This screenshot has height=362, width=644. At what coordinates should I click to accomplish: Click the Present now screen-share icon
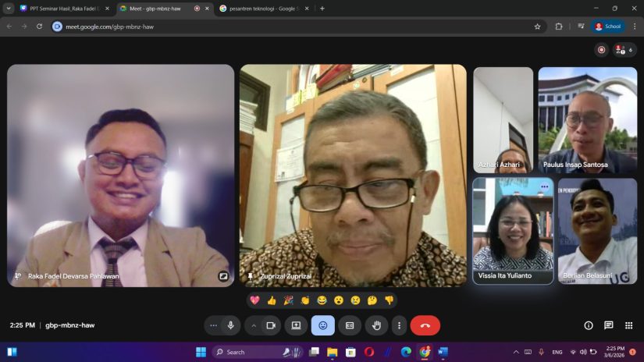click(x=296, y=325)
